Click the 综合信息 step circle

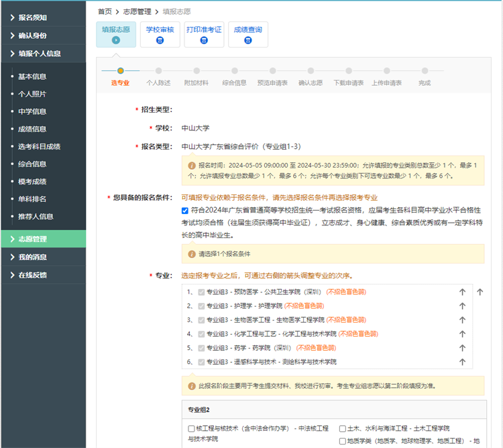point(235,70)
